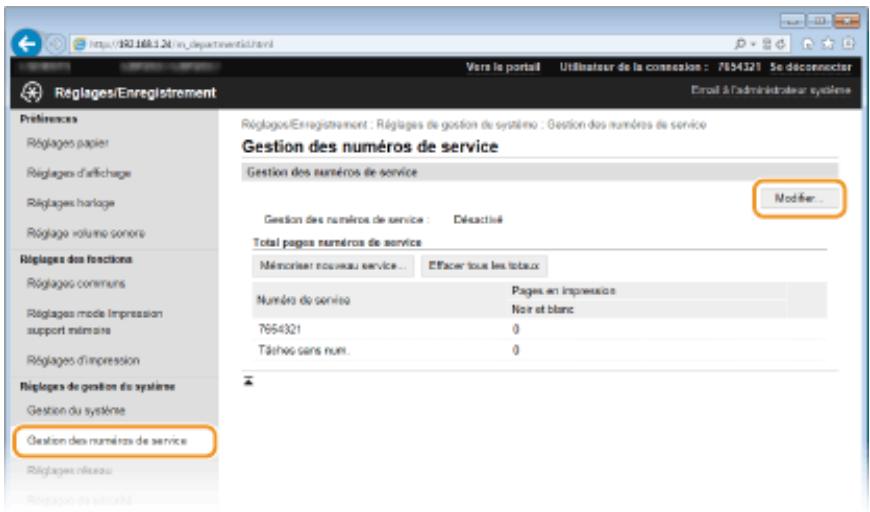
Task: Click the page count 0 for 7654321
Action: point(516,329)
